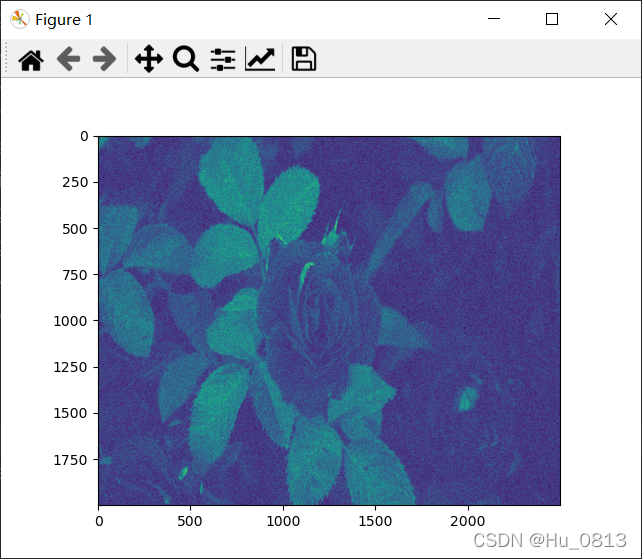Click y-axis tick label 1250

[x=71, y=367]
